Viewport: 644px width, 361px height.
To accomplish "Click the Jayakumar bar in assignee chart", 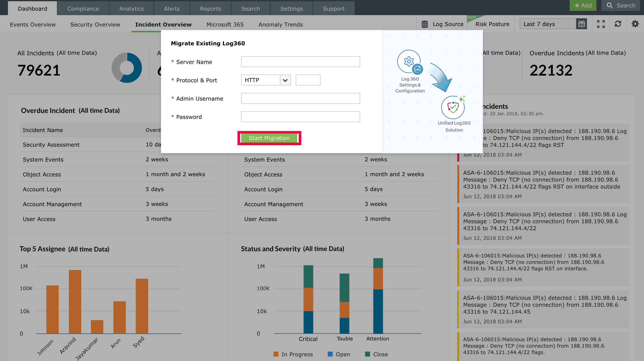I will point(97,327).
